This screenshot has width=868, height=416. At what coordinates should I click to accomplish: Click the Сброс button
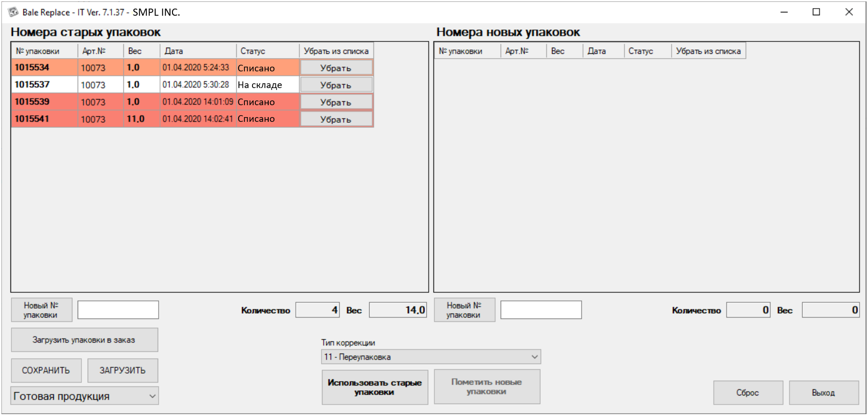coord(747,393)
